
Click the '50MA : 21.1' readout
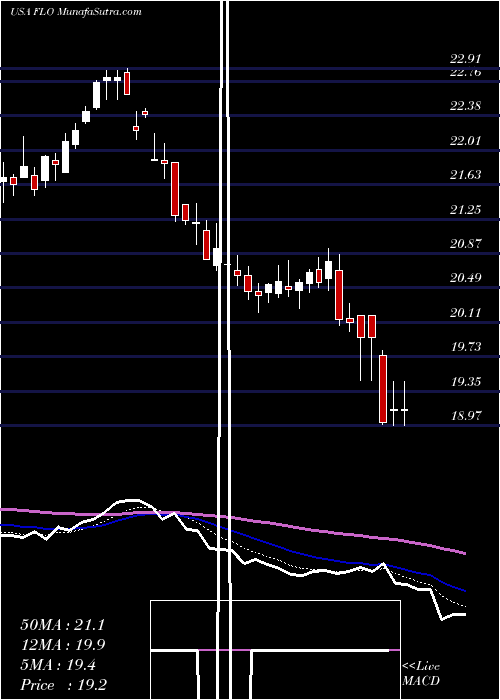coord(62,625)
